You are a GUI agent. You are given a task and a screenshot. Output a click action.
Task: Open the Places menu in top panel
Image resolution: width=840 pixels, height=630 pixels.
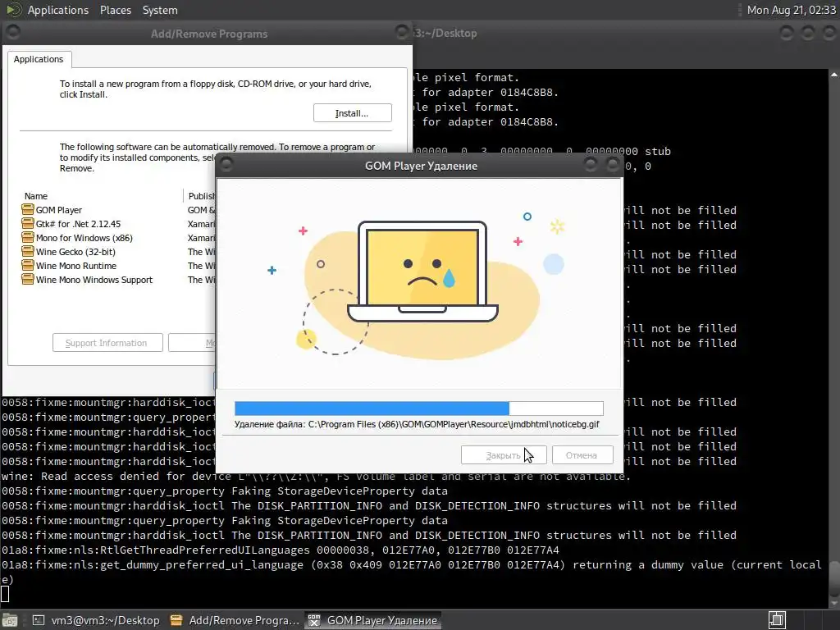point(115,10)
